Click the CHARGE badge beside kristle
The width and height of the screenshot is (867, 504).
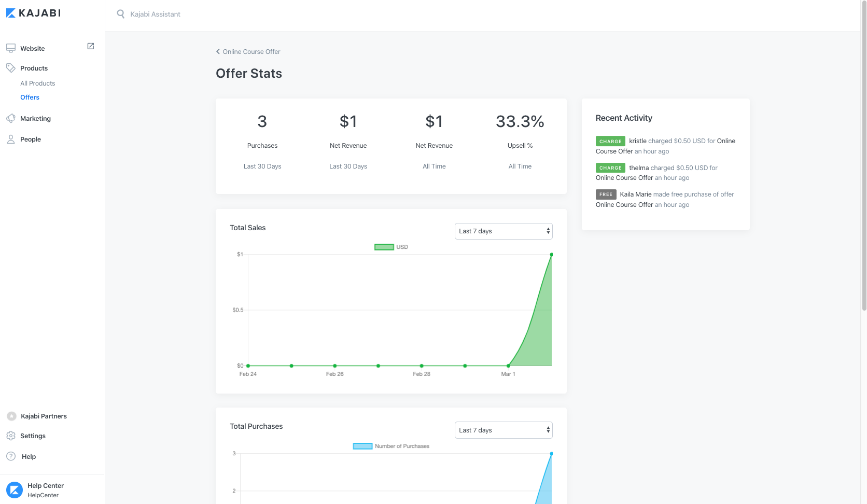610,141
